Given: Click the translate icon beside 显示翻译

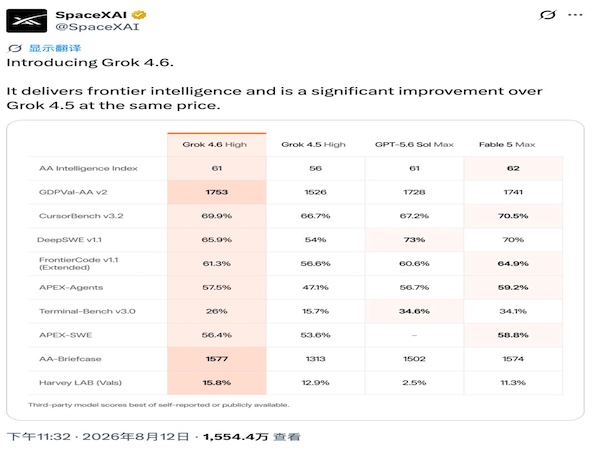Looking at the screenshot, I should point(15,48).
